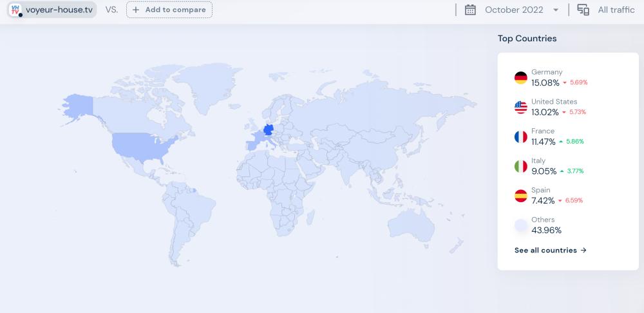Click the France flag icon
The width and height of the screenshot is (644, 313).
[521, 137]
